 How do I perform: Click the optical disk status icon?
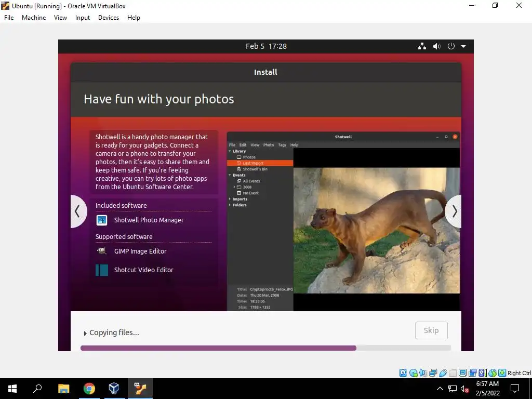pos(413,373)
